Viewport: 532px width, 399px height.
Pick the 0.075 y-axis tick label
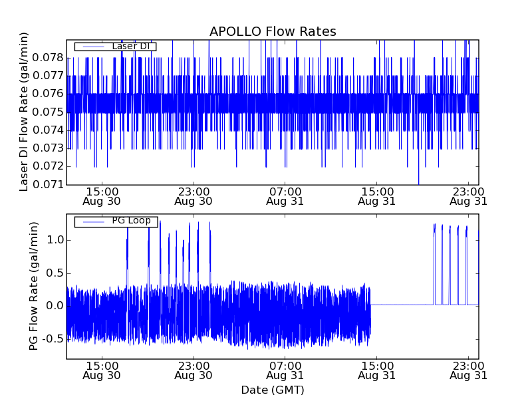49,112
